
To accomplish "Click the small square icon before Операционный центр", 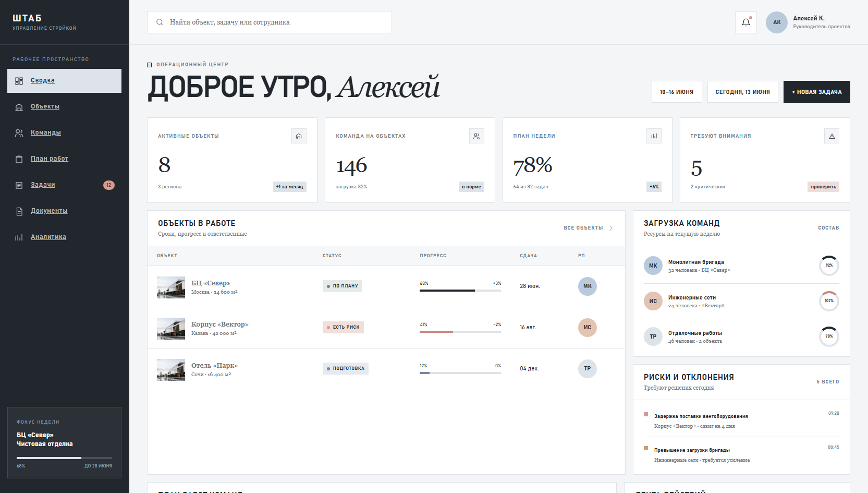I will 150,65.
